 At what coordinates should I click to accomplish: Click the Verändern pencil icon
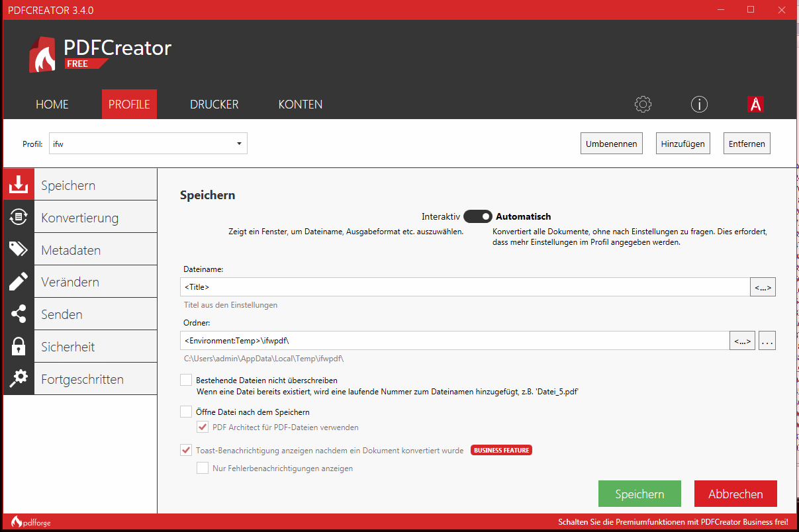coord(19,282)
